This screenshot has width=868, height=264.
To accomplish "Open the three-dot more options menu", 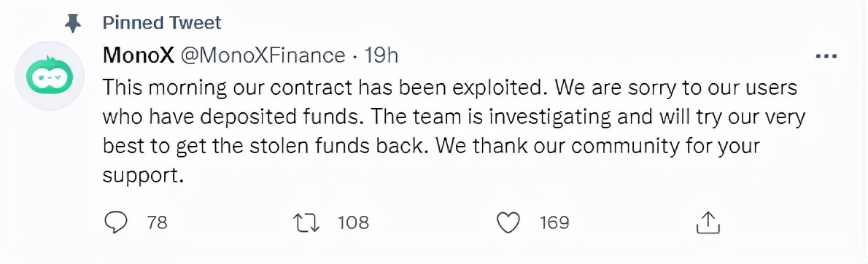I will 826,56.
